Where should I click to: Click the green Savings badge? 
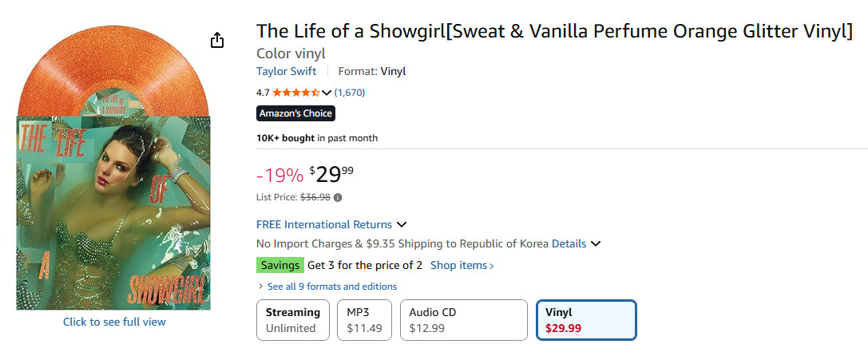pyautogui.click(x=279, y=265)
